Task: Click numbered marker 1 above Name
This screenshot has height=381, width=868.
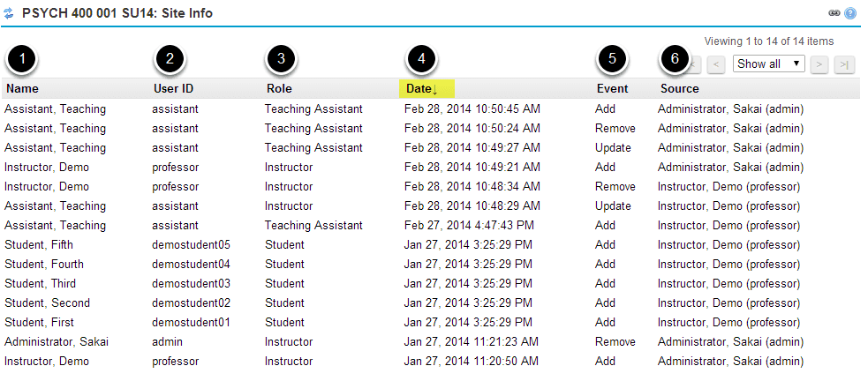Action: tap(21, 59)
